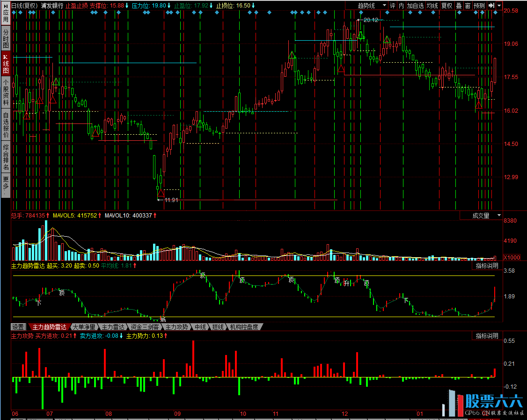Open the 成交量 indicator dropdown
The width and height of the screenshot is (527, 420).
pos(481,216)
